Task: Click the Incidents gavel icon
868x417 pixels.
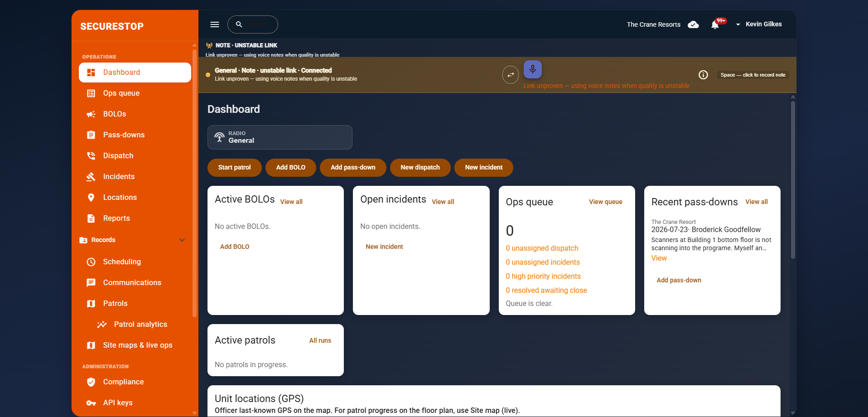Action: coord(91,177)
